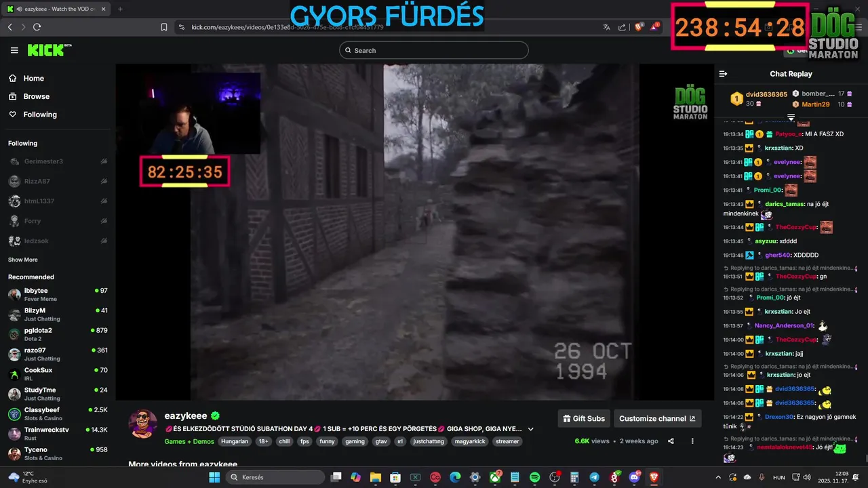Open Spotify from the taskbar

[534, 477]
